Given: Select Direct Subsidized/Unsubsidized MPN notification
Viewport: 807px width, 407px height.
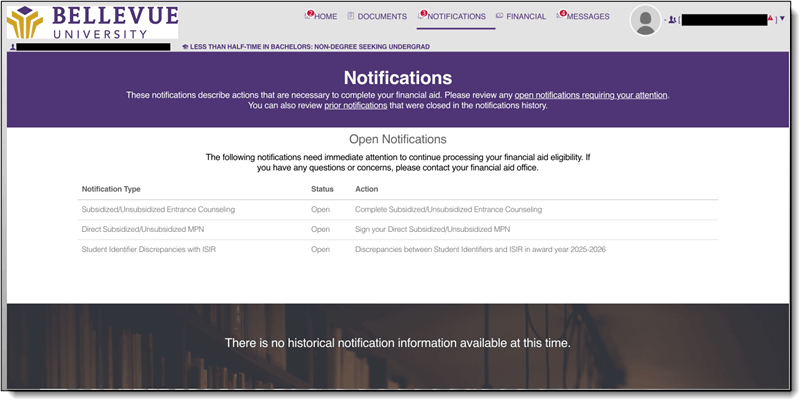Looking at the screenshot, I should (x=143, y=229).
